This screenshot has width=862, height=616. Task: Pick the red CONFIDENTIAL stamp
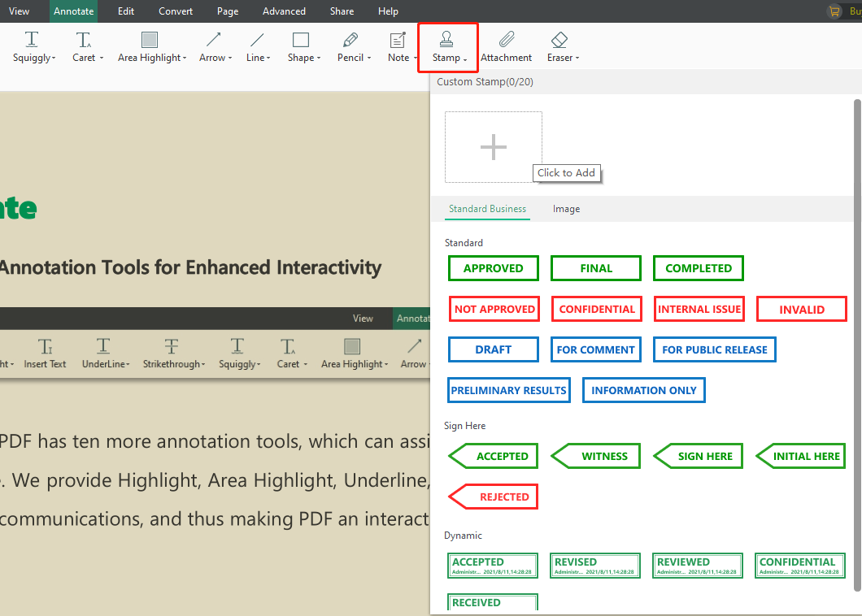click(x=596, y=309)
